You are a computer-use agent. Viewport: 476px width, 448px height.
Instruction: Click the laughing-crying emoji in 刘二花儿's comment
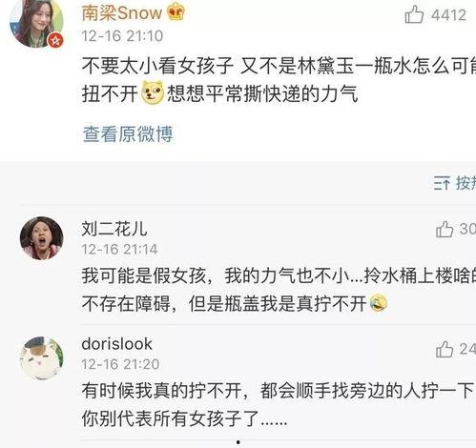(379, 303)
